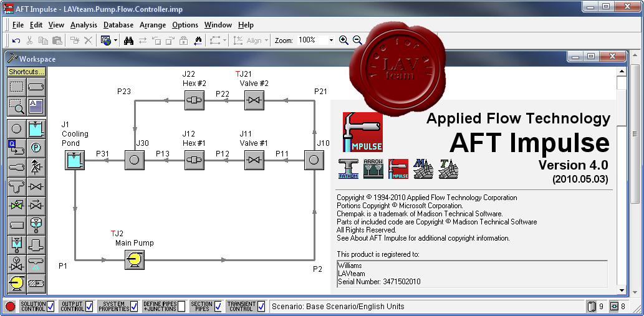Click the Fathom product icon on splash
The image size is (644, 316).
click(x=348, y=169)
